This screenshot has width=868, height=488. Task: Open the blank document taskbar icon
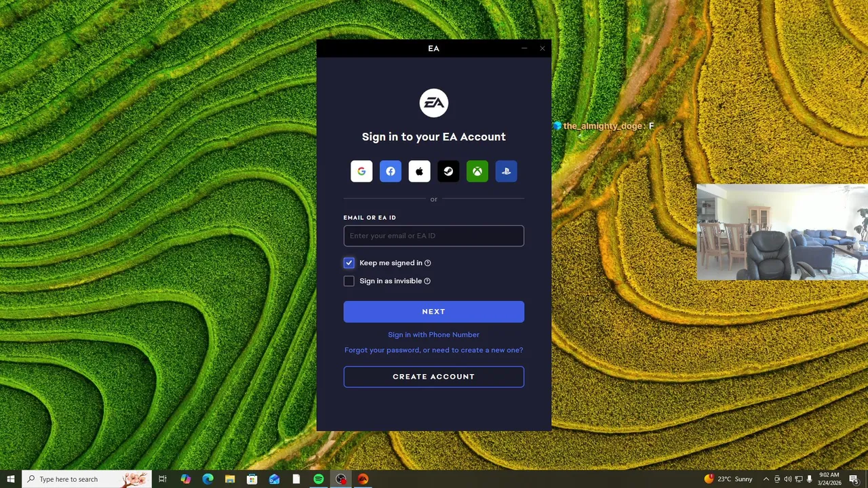pos(296,479)
